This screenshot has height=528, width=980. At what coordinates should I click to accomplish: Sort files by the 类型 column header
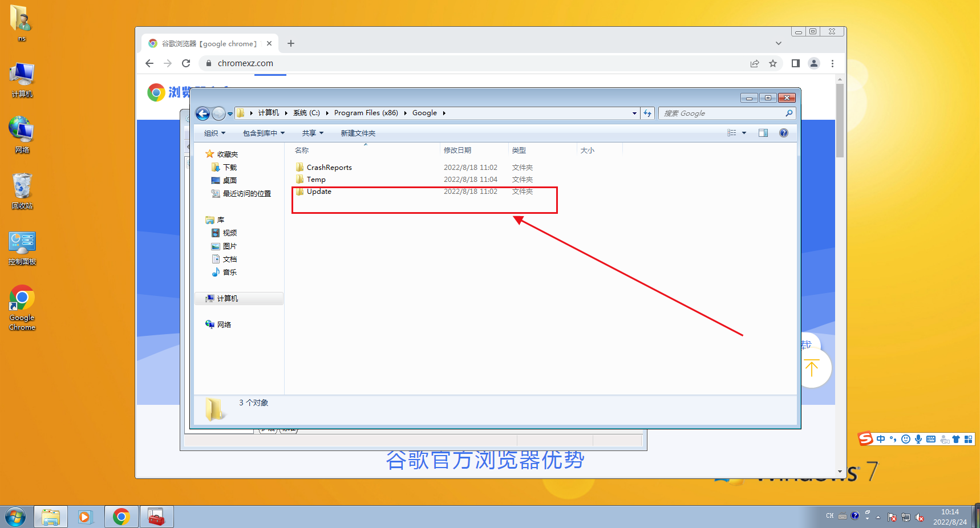tap(542, 151)
